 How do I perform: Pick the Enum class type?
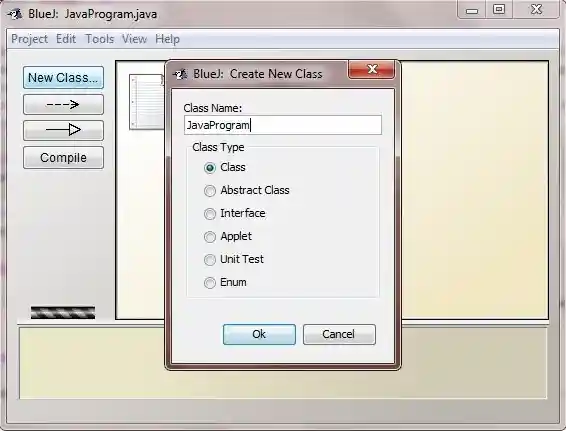click(210, 283)
